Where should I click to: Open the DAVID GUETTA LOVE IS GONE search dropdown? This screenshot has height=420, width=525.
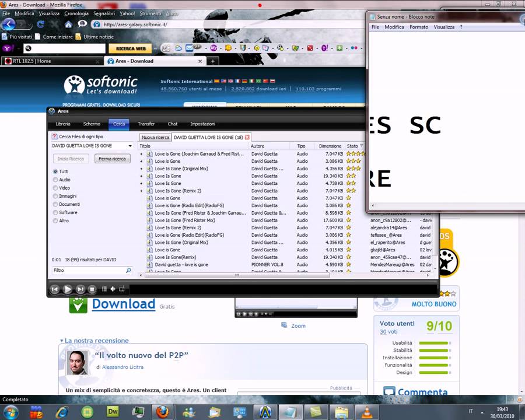pyautogui.click(x=130, y=146)
